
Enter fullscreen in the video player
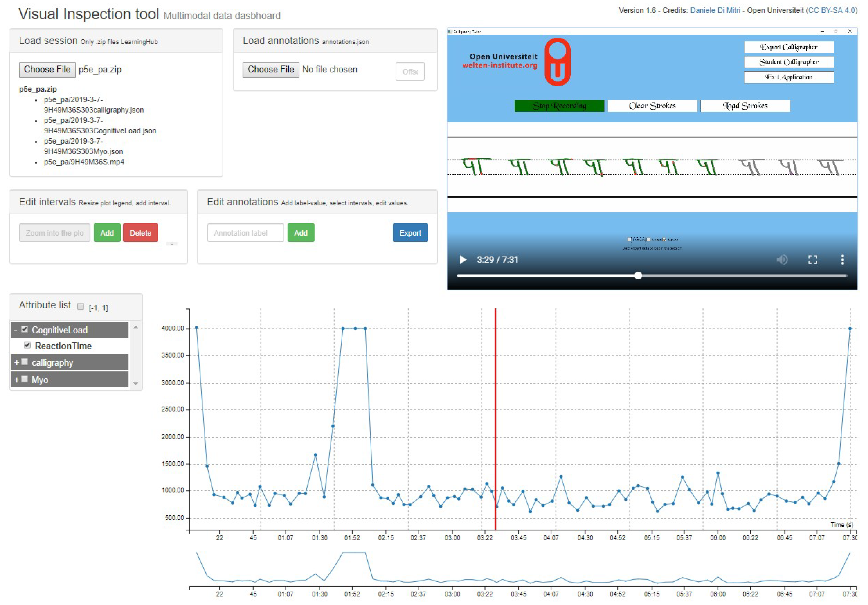click(812, 260)
